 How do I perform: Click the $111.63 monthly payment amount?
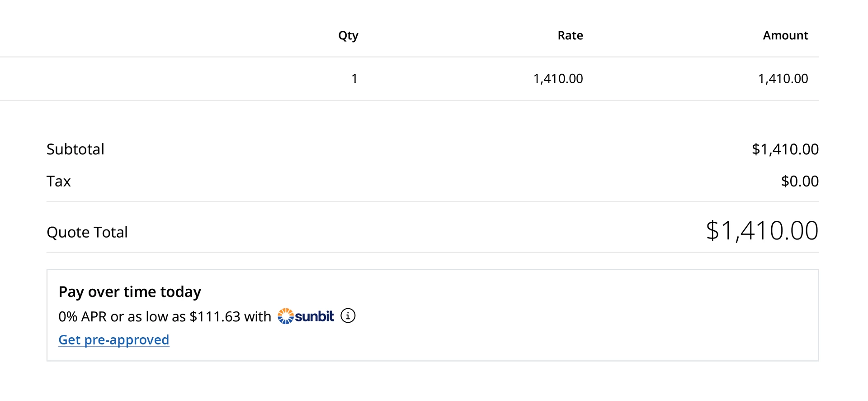[215, 316]
